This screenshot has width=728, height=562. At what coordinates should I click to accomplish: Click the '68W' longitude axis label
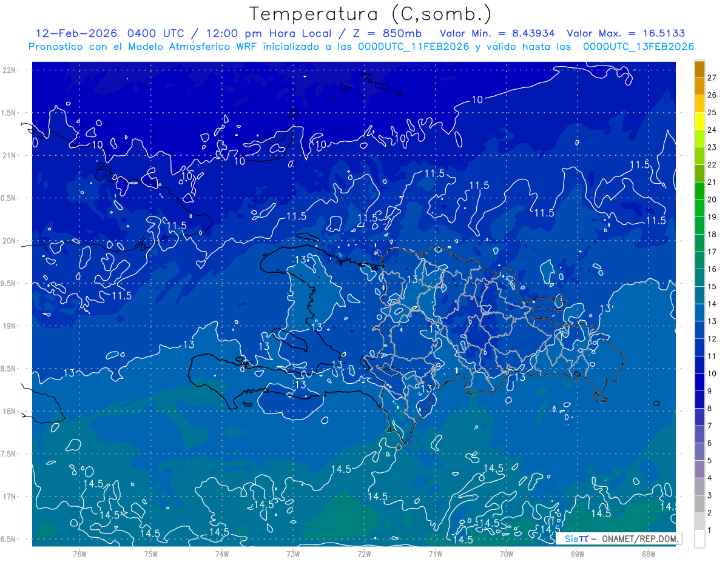click(x=649, y=554)
